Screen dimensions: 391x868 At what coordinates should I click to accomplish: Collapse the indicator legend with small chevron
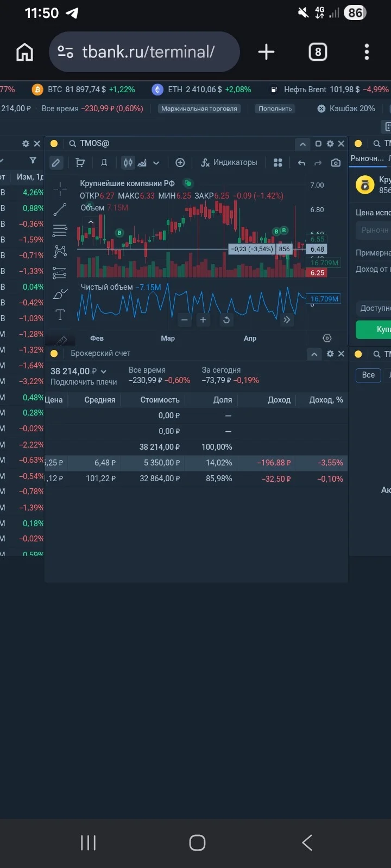[91, 222]
